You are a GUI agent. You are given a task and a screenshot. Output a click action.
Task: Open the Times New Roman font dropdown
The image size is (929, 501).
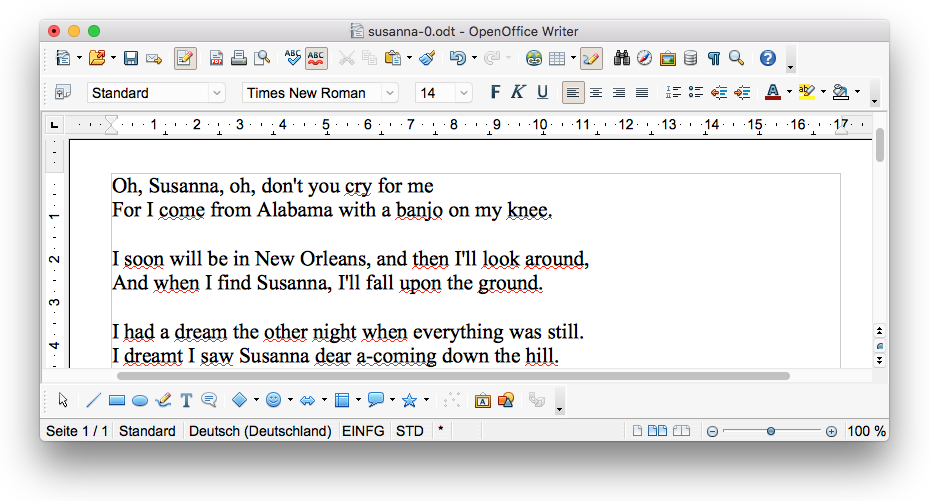[391, 93]
